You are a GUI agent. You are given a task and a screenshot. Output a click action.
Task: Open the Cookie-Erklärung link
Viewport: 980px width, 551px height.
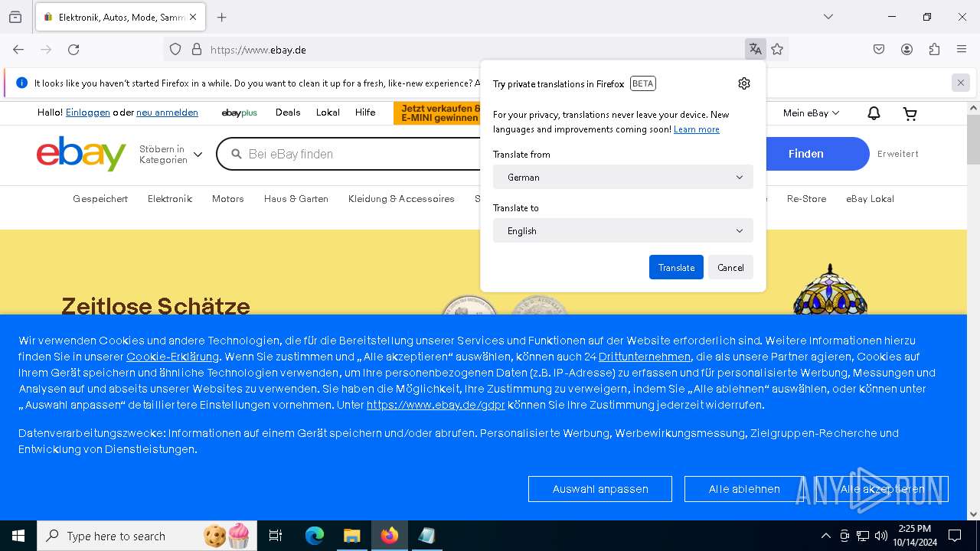click(173, 357)
